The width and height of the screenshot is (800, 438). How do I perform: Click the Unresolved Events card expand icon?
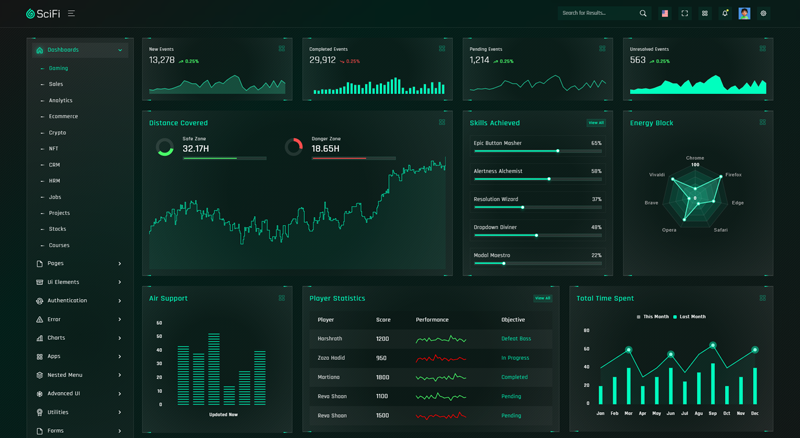tap(762, 48)
